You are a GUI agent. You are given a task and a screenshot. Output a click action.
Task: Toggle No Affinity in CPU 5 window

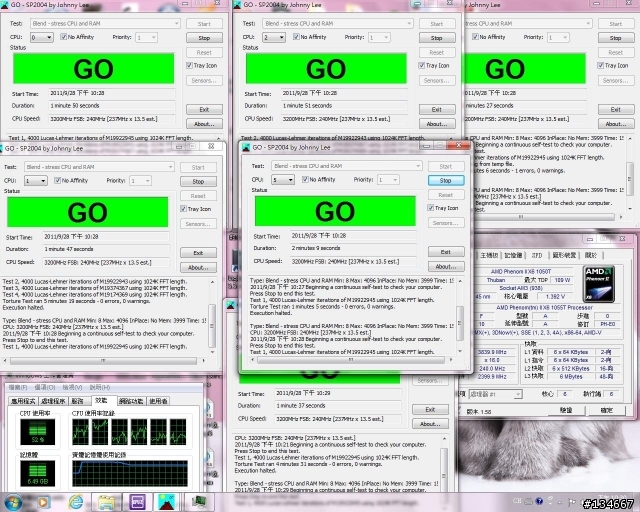tap(319, 179)
